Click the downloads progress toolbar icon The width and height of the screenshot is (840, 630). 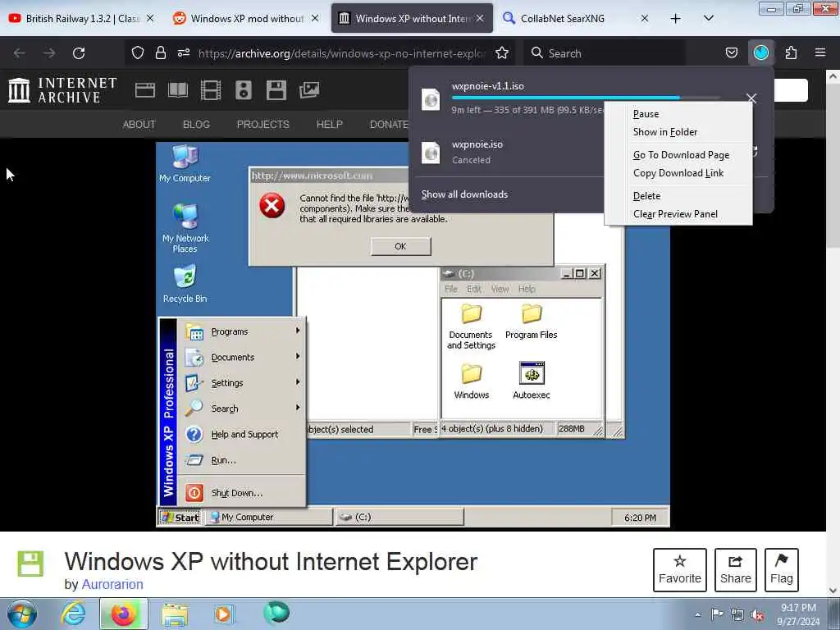pos(761,52)
